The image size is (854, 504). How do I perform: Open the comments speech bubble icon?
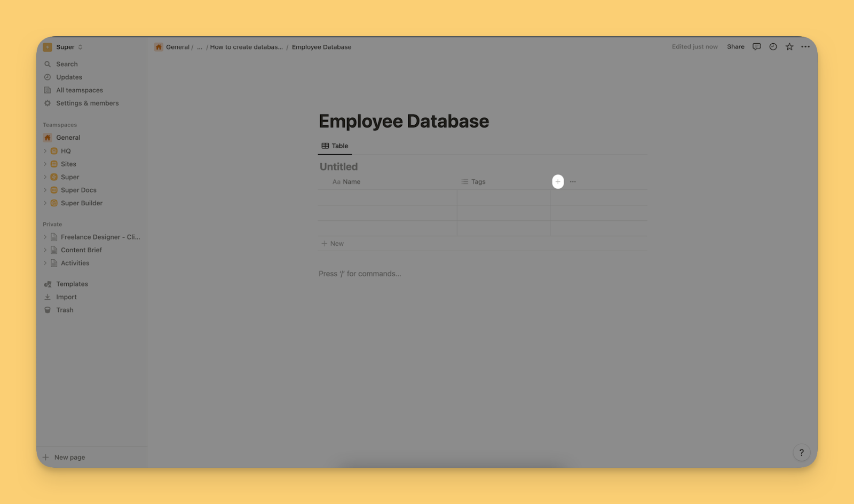click(756, 47)
